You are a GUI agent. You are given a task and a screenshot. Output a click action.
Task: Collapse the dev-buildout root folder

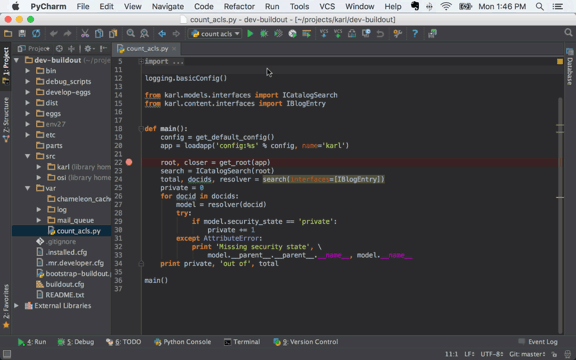pos(17,60)
